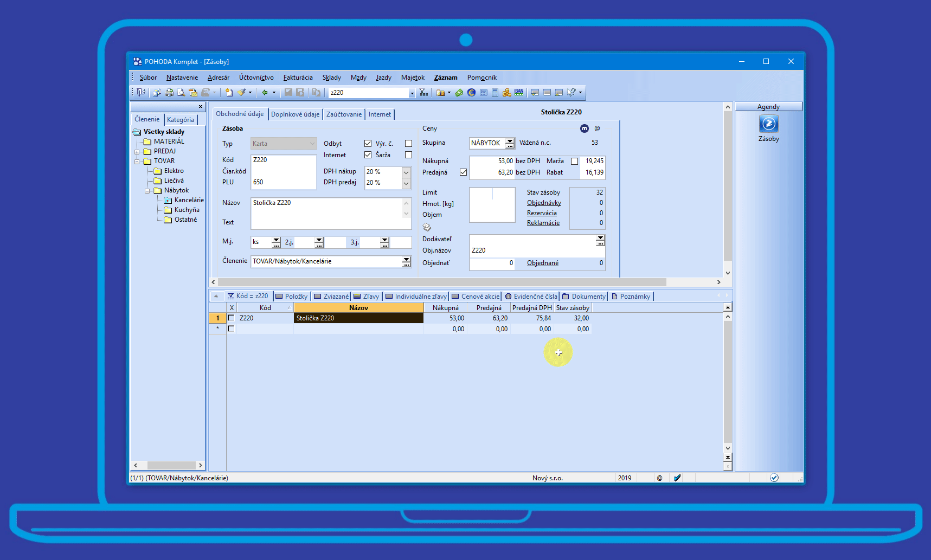Open the Objednané link
This screenshot has height=560, width=931.
pyautogui.click(x=543, y=263)
